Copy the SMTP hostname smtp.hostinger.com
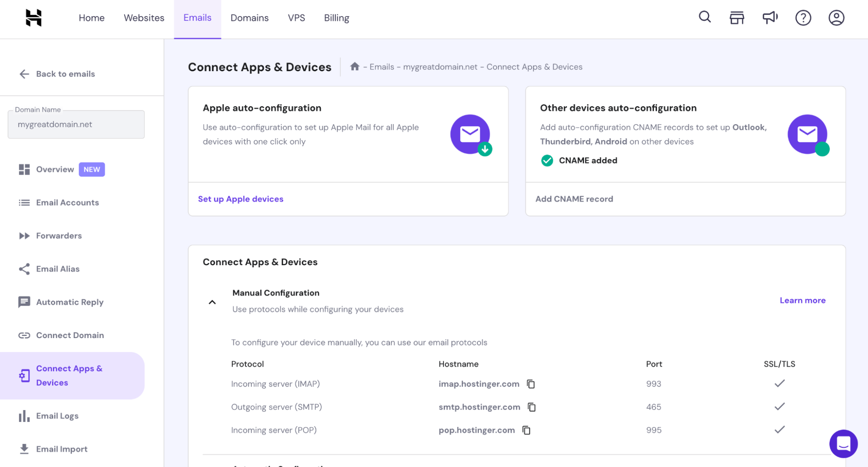 coord(531,407)
